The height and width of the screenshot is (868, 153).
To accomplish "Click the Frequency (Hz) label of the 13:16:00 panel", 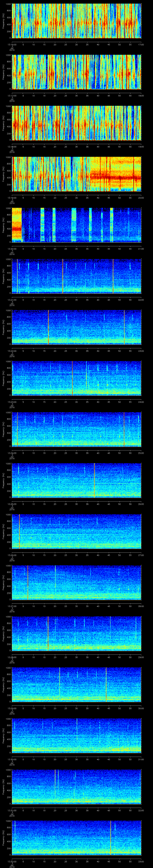I will tap(3, 21).
